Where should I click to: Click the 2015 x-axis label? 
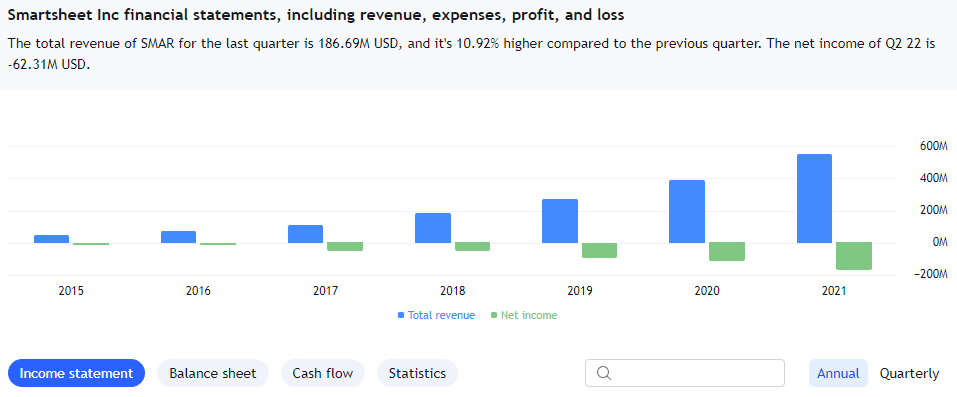click(71, 291)
